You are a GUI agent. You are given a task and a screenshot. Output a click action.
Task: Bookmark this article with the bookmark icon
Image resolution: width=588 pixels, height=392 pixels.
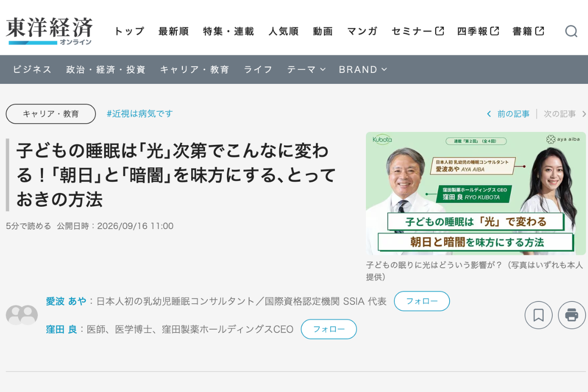pyautogui.click(x=539, y=315)
